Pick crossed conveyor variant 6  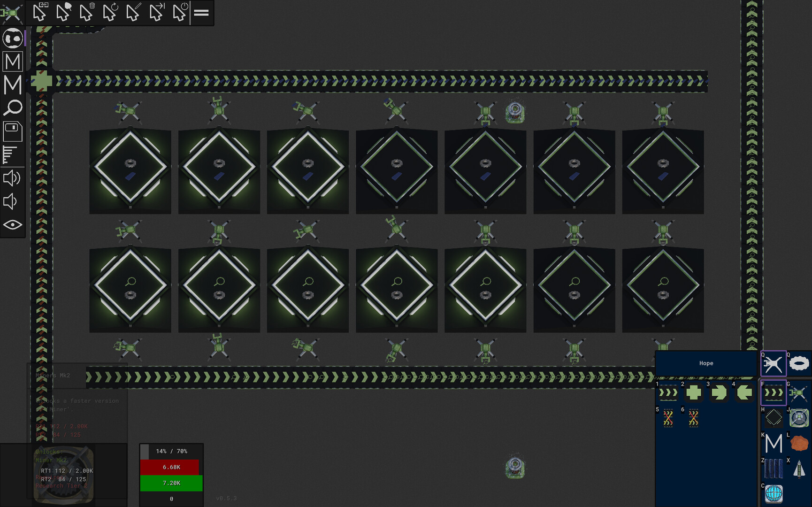(693, 418)
